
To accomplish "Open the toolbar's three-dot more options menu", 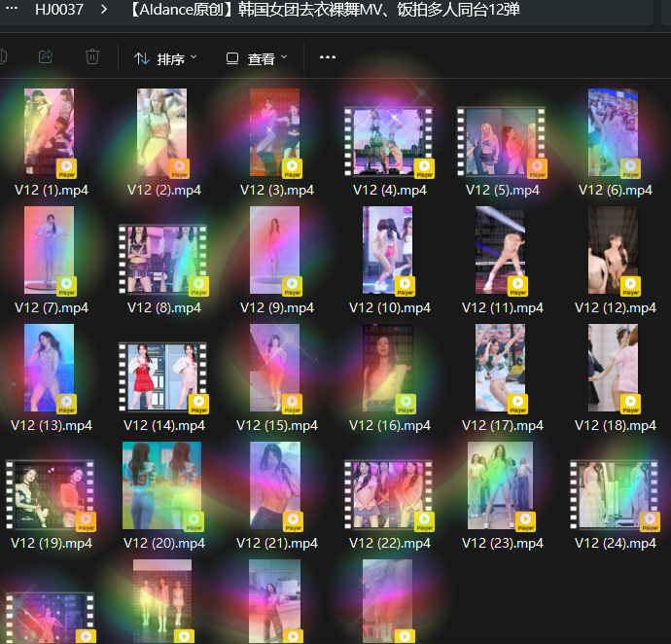I will coord(328,57).
